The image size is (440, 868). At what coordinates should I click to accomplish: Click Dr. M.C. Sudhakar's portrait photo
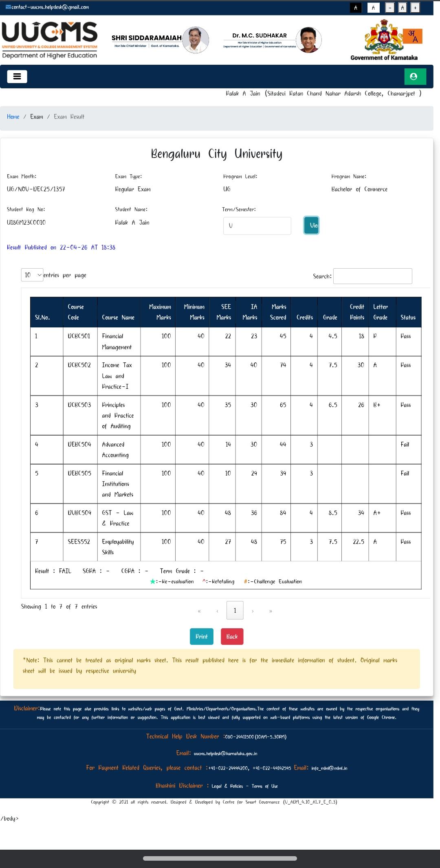pyautogui.click(x=308, y=40)
